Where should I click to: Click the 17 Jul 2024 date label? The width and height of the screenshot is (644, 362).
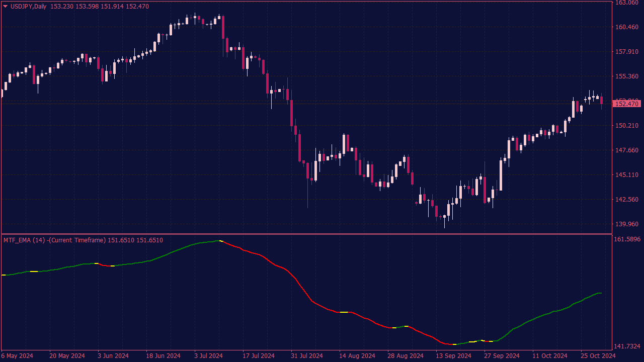pos(259,356)
